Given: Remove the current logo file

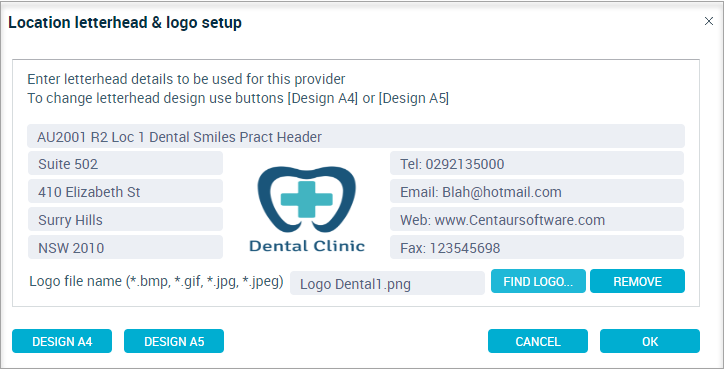Looking at the screenshot, I should click(637, 281).
